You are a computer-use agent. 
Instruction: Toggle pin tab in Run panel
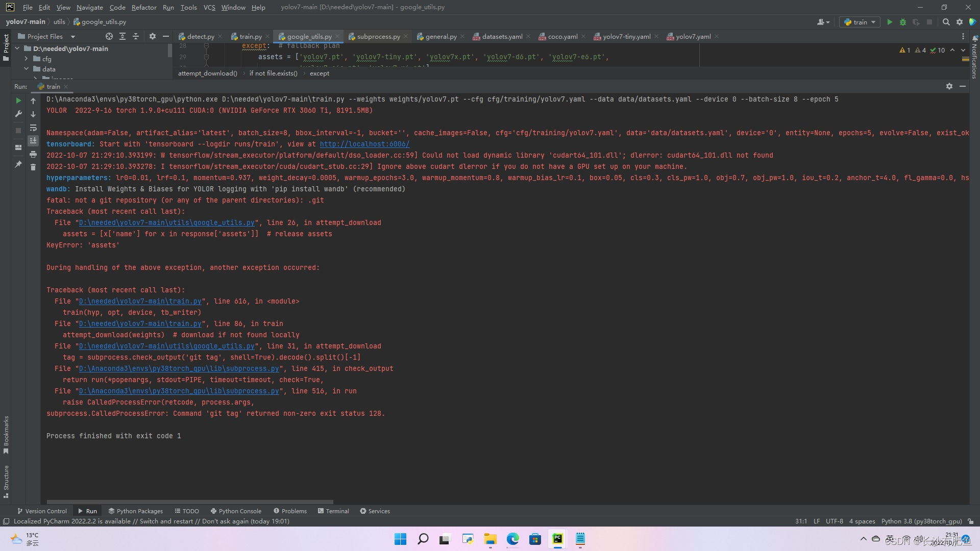pos(18,164)
